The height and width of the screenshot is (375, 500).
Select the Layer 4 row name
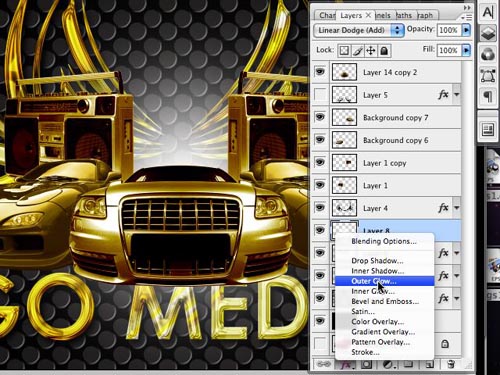375,208
